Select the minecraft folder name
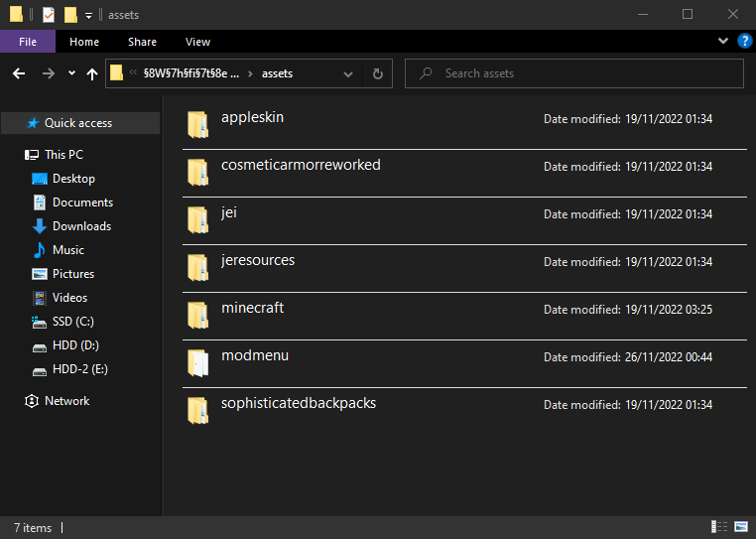756x539 pixels. click(x=252, y=308)
